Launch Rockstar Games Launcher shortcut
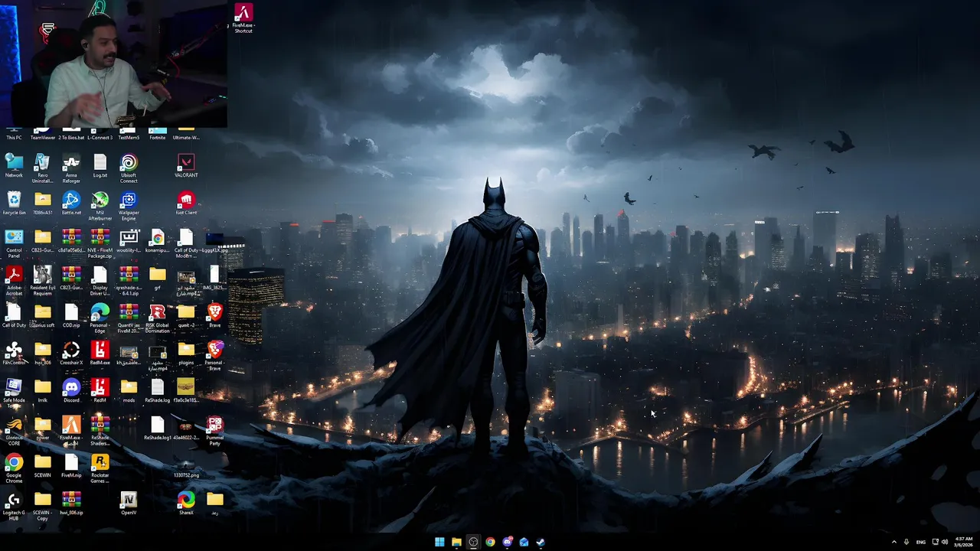Screen dimensions: 980x551 [100, 468]
